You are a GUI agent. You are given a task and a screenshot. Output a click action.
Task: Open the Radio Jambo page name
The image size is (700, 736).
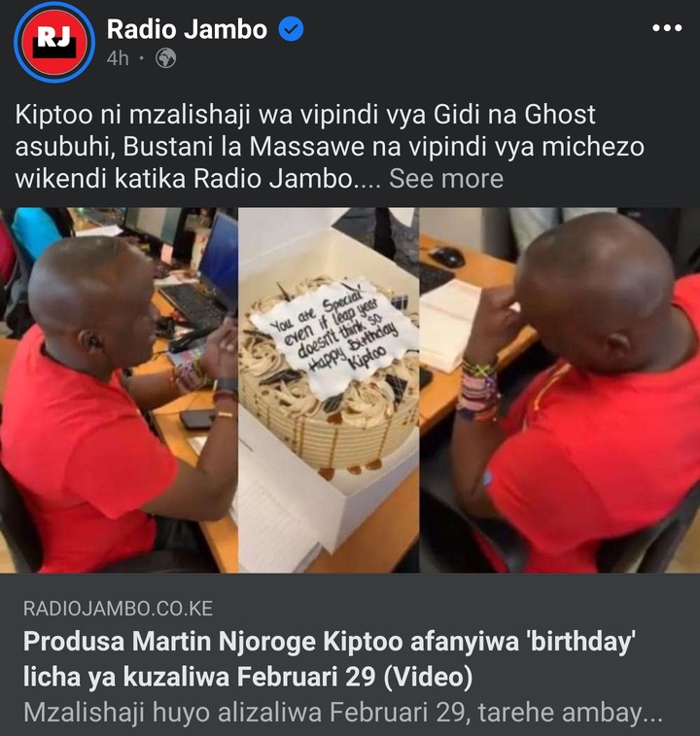click(x=187, y=29)
